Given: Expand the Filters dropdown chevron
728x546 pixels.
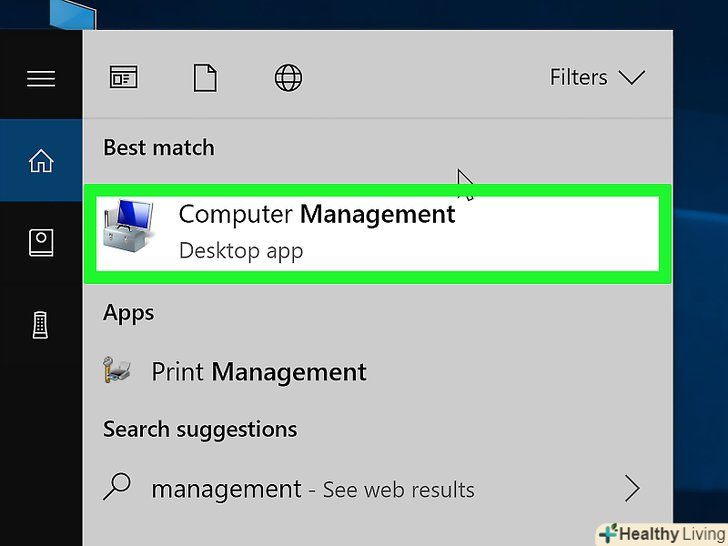Looking at the screenshot, I should [x=632, y=78].
